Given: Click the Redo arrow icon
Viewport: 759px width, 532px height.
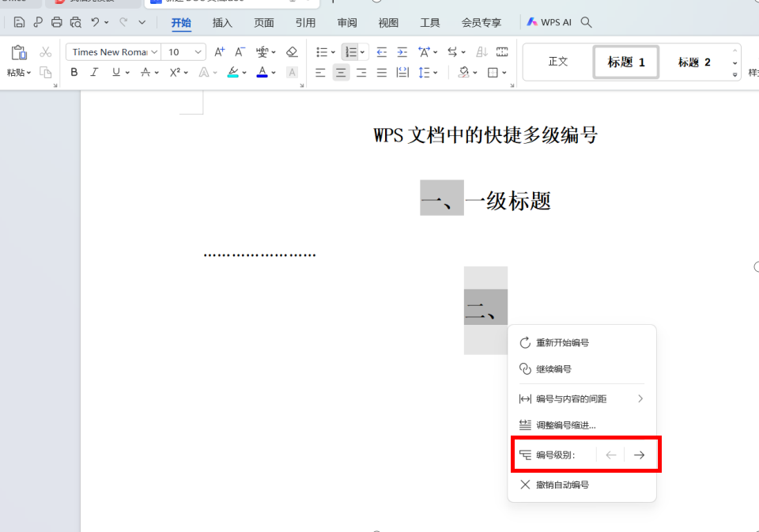Looking at the screenshot, I should pos(123,22).
